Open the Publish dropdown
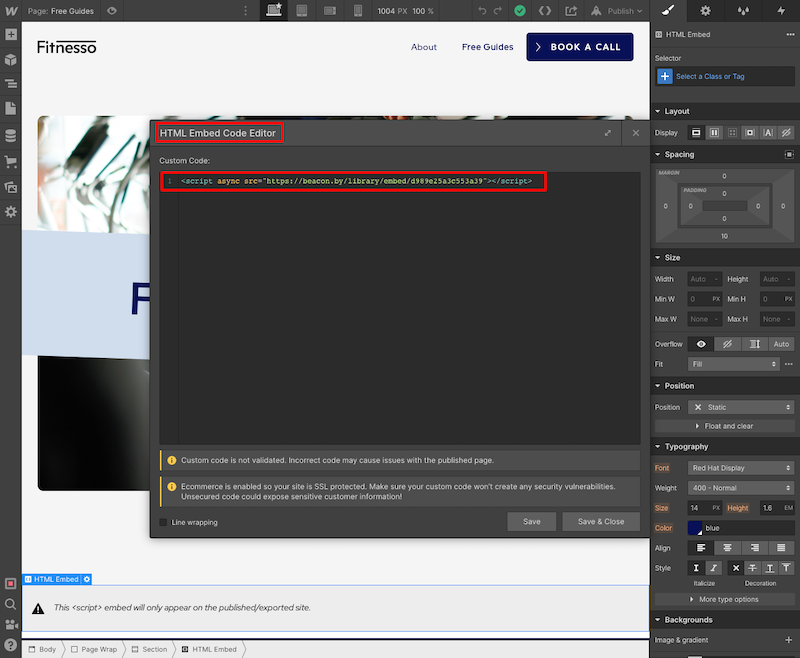The image size is (800, 658). [x=617, y=11]
